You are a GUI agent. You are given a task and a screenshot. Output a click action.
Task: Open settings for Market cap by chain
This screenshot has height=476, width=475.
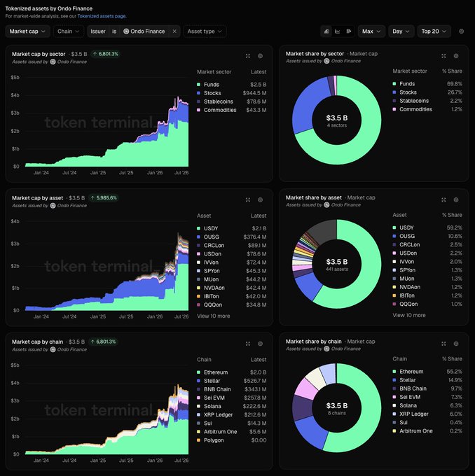point(260,344)
